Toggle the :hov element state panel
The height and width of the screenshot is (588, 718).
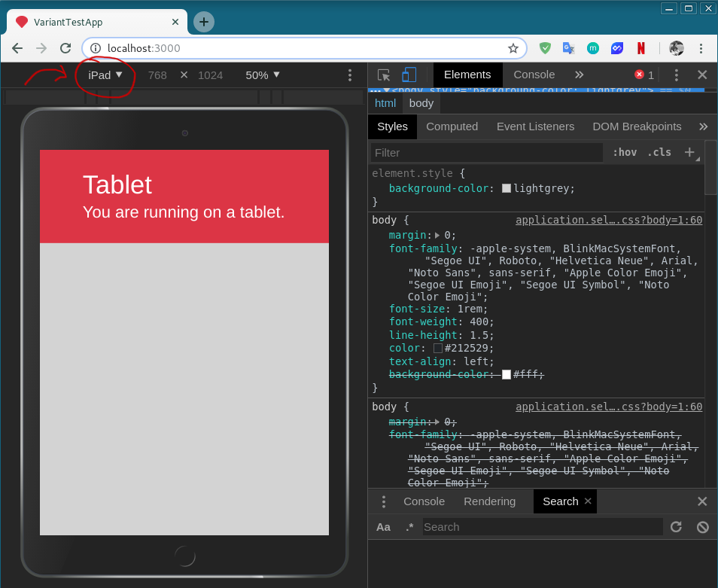[x=624, y=152]
